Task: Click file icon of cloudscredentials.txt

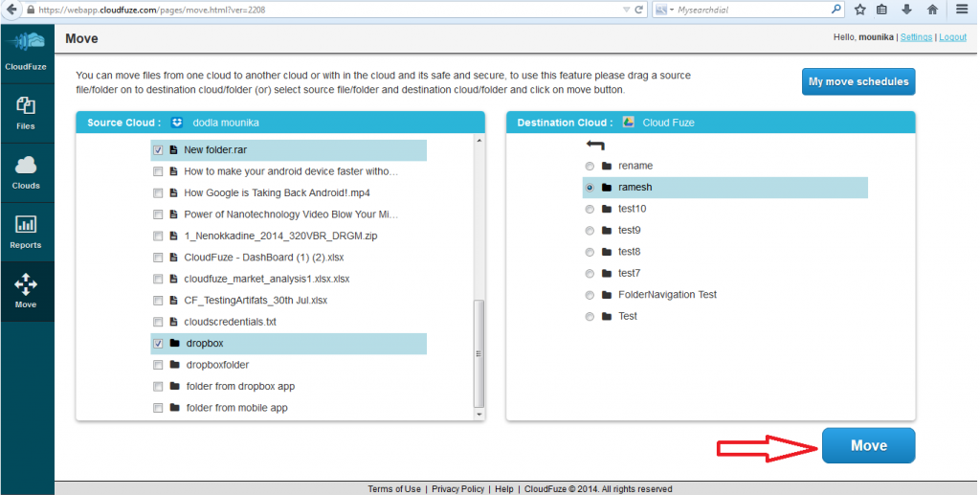Action: pos(174,322)
